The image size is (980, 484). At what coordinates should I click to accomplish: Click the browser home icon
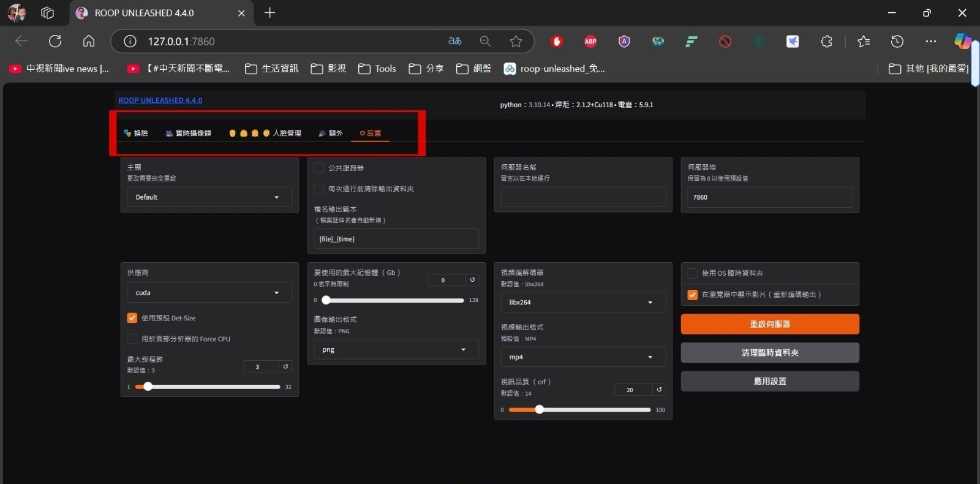click(x=89, y=41)
